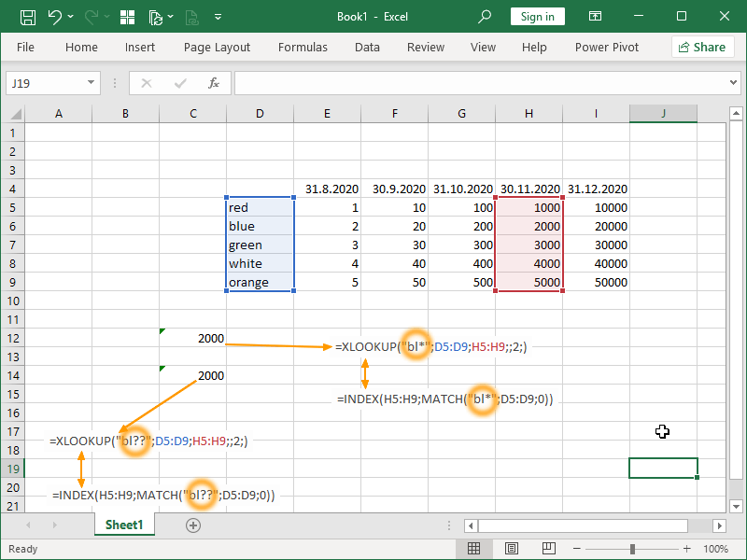The height and width of the screenshot is (560, 747).
Task: Open the Power Pivot tab
Action: (x=607, y=47)
